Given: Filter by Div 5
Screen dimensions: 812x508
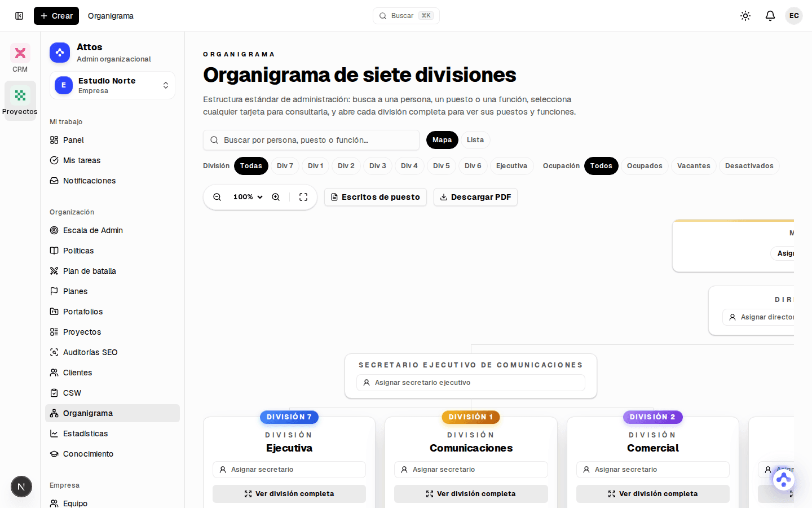Looking at the screenshot, I should [442, 166].
